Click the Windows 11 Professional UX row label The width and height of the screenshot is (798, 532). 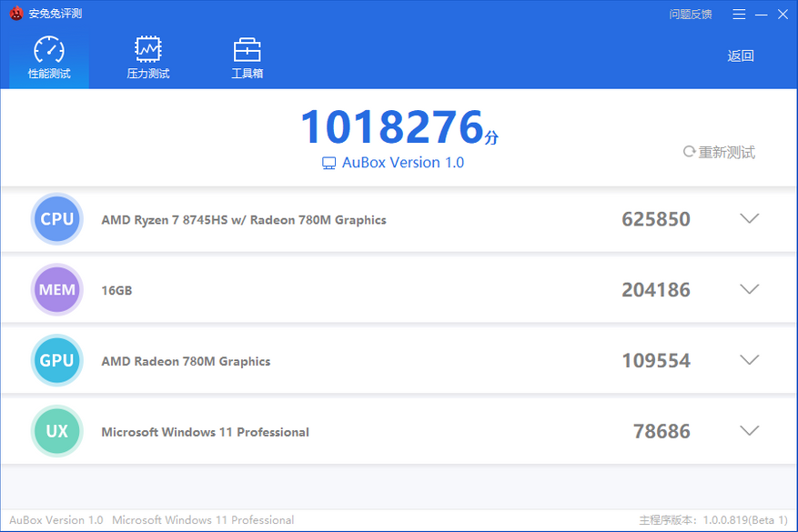[205, 432]
